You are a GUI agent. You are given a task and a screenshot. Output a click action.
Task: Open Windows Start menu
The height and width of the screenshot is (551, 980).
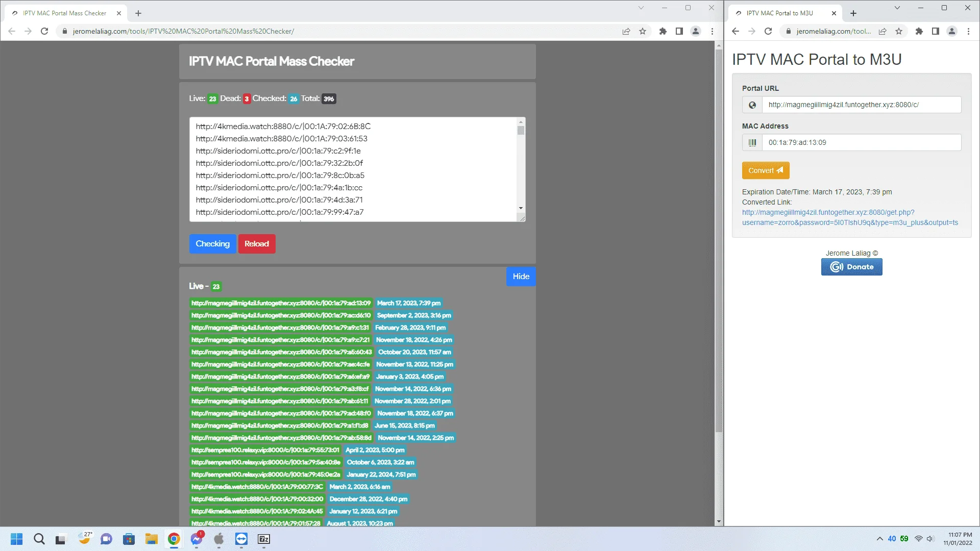tap(17, 539)
